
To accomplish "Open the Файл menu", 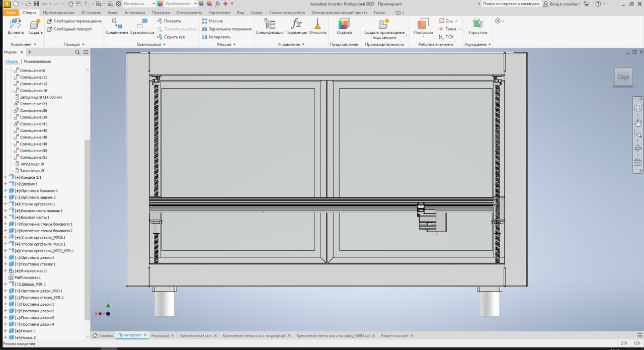I will point(11,13).
